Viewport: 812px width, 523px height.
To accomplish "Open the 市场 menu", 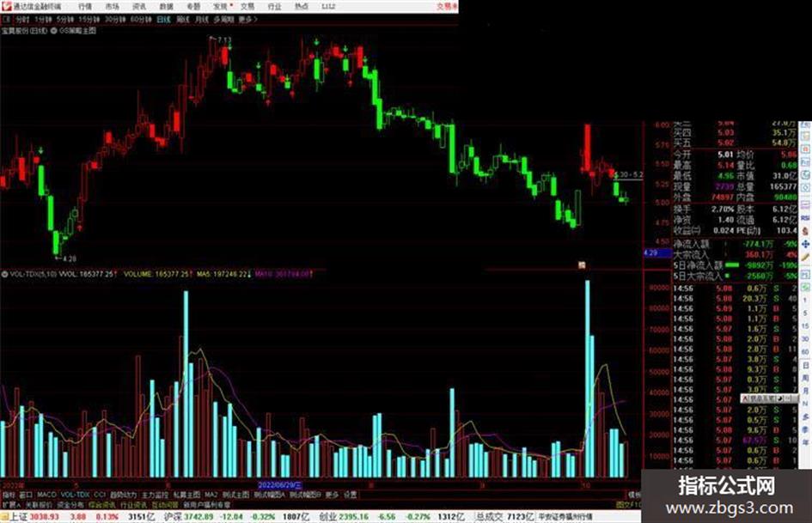I will 112,6.
